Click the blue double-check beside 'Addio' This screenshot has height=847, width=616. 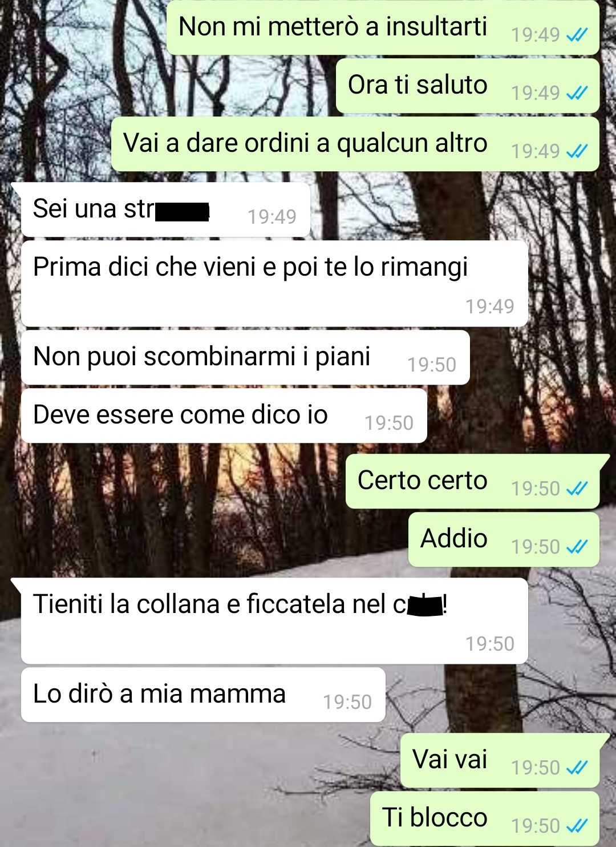(577, 547)
